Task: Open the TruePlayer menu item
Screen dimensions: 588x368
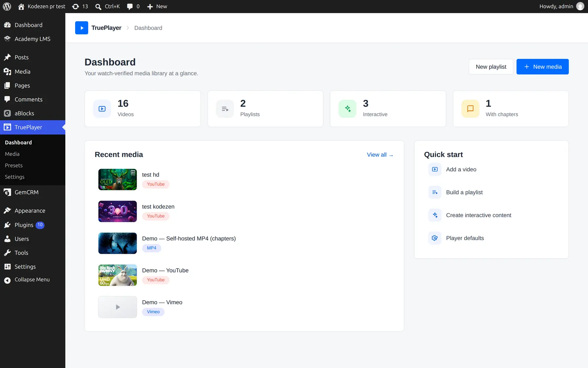Action: click(x=33, y=127)
